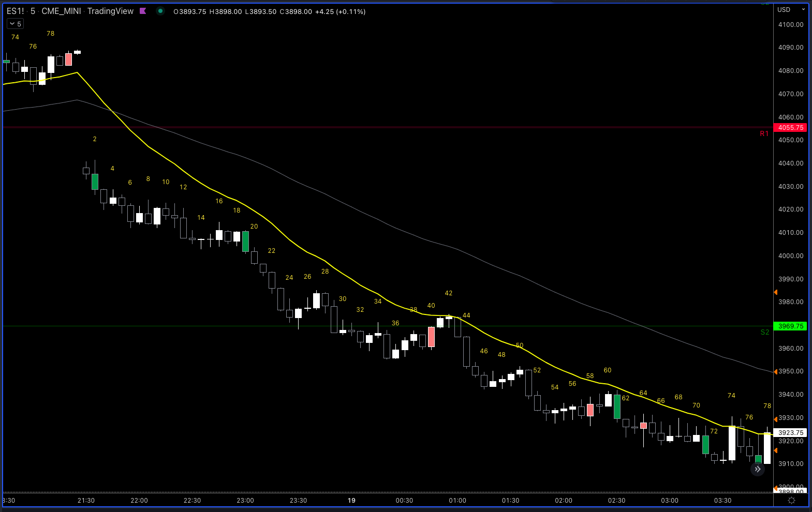Click 21:30 on the time axis

[86, 501]
